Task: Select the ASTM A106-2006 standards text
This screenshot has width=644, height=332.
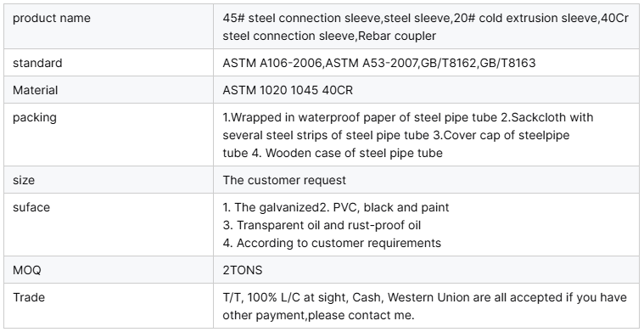Action: (379, 63)
